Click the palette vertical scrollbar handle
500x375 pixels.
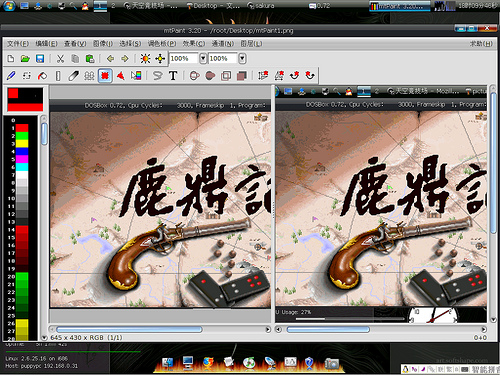click(44, 134)
